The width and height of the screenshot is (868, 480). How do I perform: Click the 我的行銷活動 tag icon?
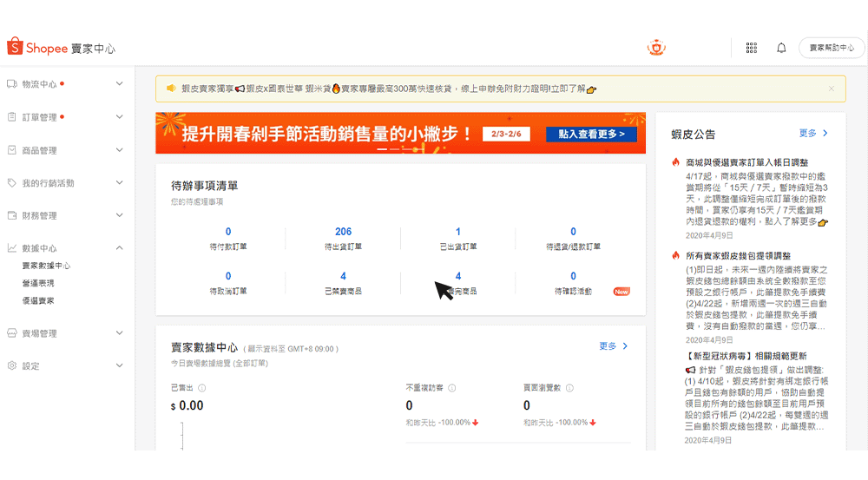tap(12, 183)
